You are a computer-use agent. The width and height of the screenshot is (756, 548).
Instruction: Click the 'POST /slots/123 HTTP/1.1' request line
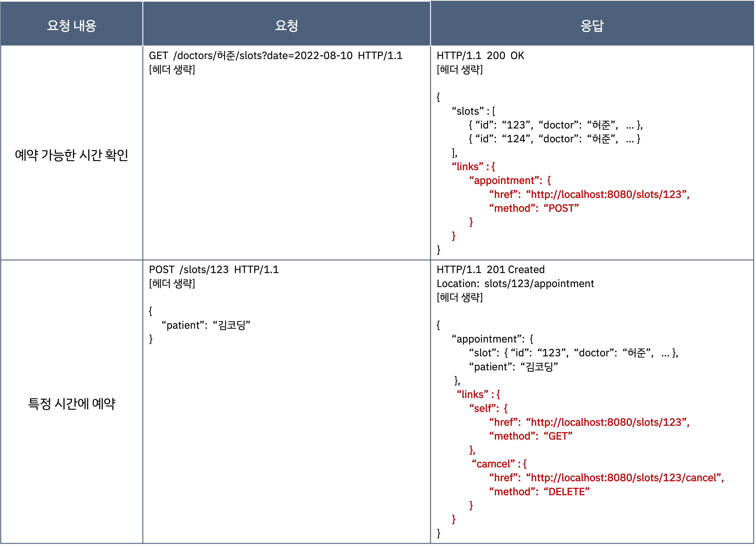click(x=214, y=269)
